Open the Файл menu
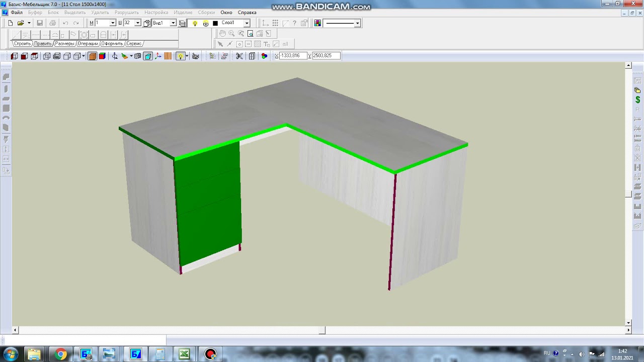644x362 pixels. point(16,12)
